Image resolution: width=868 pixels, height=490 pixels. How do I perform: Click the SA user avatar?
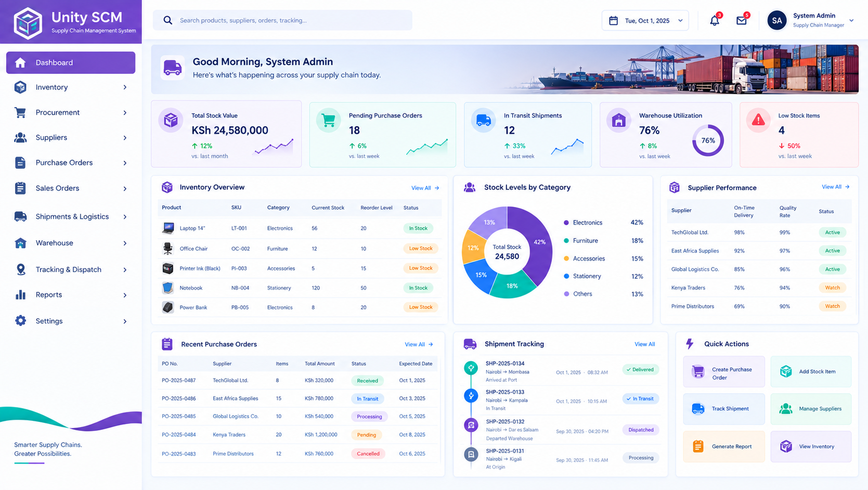(x=777, y=21)
